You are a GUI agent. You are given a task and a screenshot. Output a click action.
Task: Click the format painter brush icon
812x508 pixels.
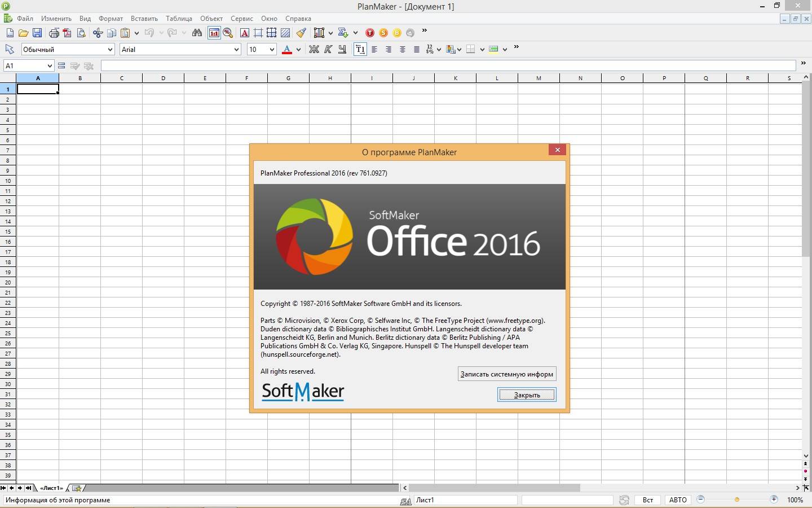[301, 33]
